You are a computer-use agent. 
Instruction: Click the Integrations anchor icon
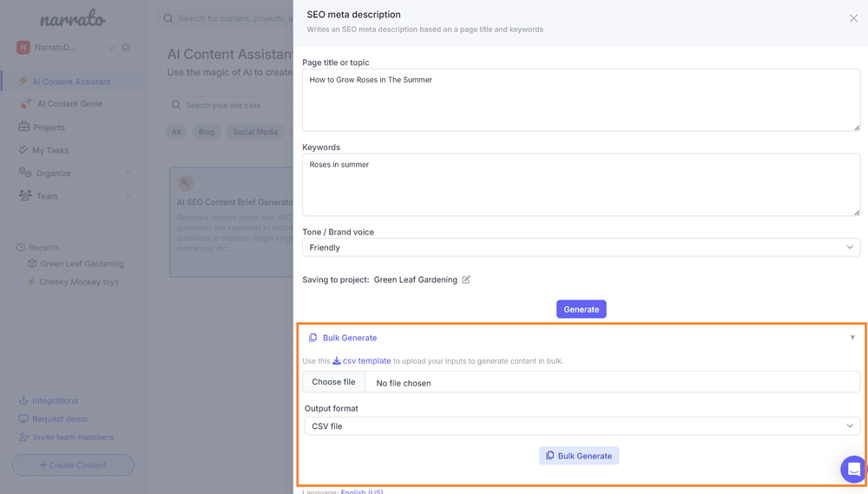(x=23, y=400)
